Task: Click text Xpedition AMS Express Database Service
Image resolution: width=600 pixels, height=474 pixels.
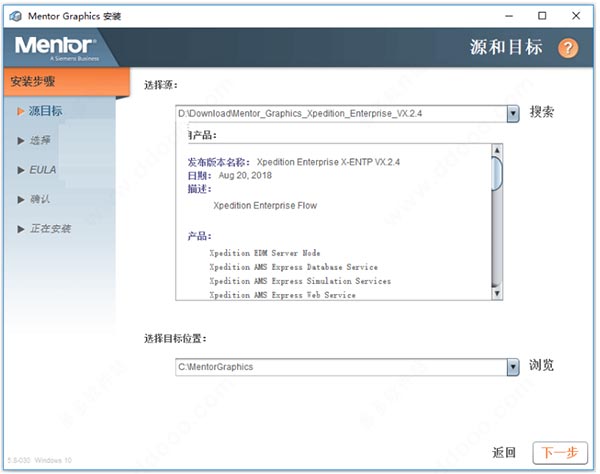Action: point(293,267)
